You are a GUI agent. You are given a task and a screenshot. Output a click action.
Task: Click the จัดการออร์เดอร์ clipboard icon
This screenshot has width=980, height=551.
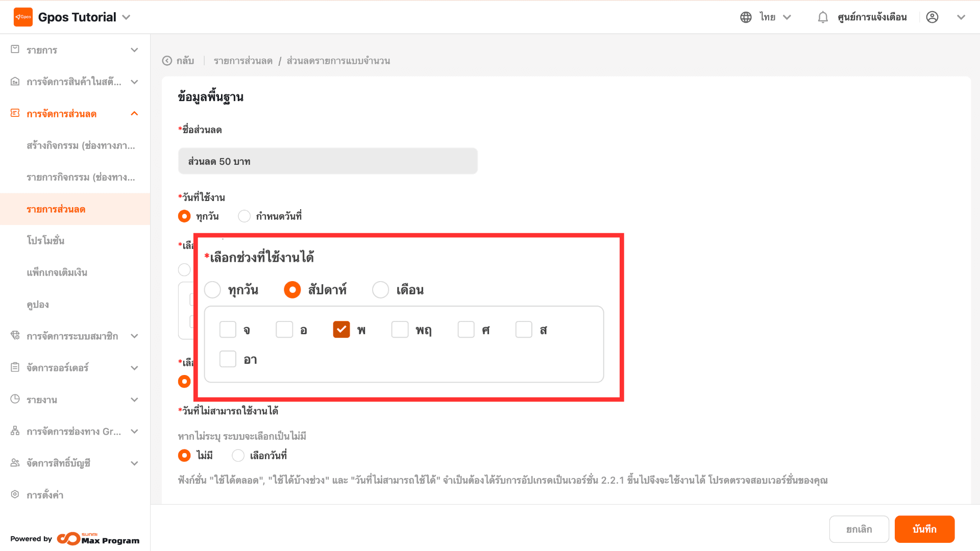(15, 367)
